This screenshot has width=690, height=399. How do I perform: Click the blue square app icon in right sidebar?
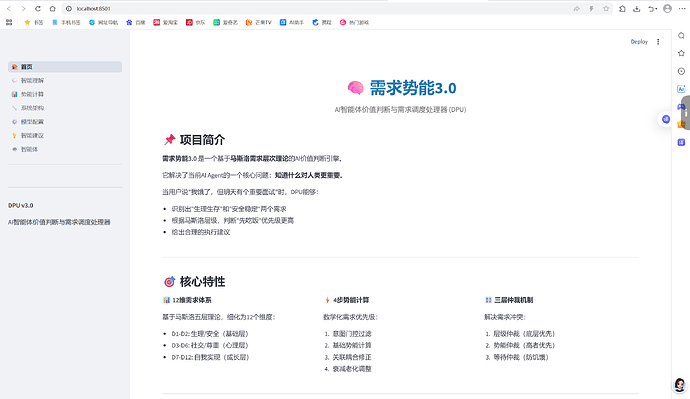click(x=681, y=142)
